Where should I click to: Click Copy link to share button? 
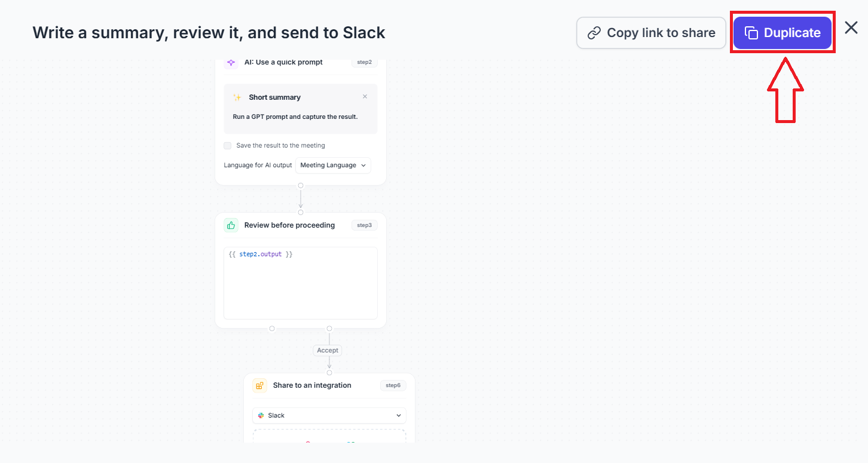(651, 33)
